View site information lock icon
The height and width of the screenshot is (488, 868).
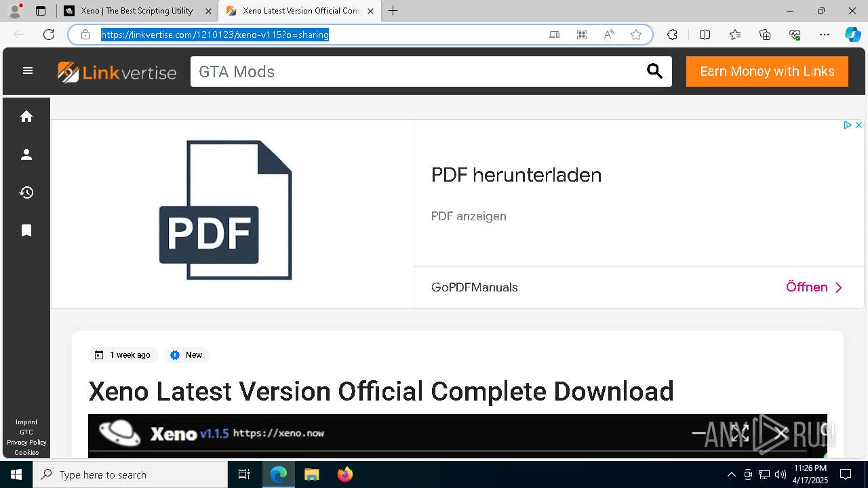pyautogui.click(x=85, y=35)
